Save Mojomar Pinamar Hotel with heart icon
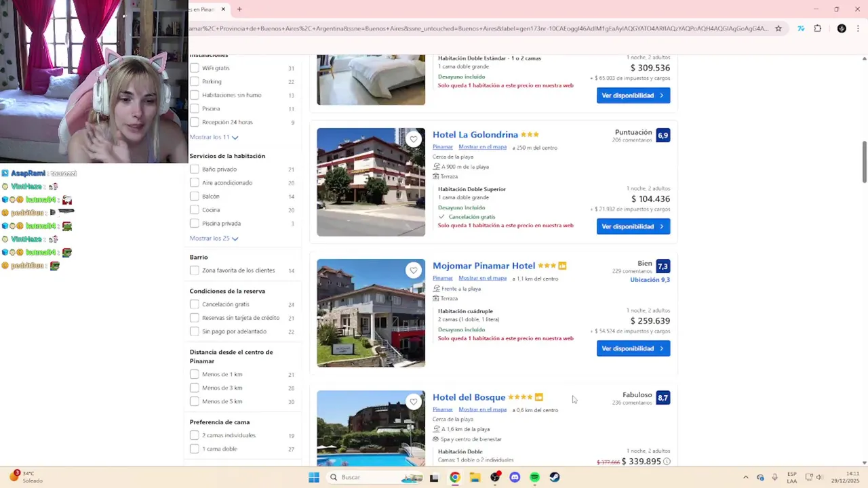Screen dimensions: 868x488 [x=414, y=270]
